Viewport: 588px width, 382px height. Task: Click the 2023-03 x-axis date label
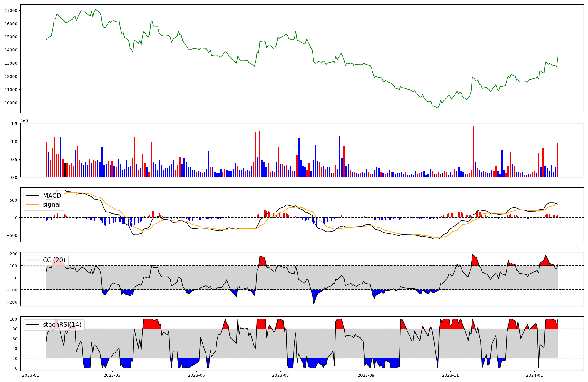pyautogui.click(x=112, y=375)
